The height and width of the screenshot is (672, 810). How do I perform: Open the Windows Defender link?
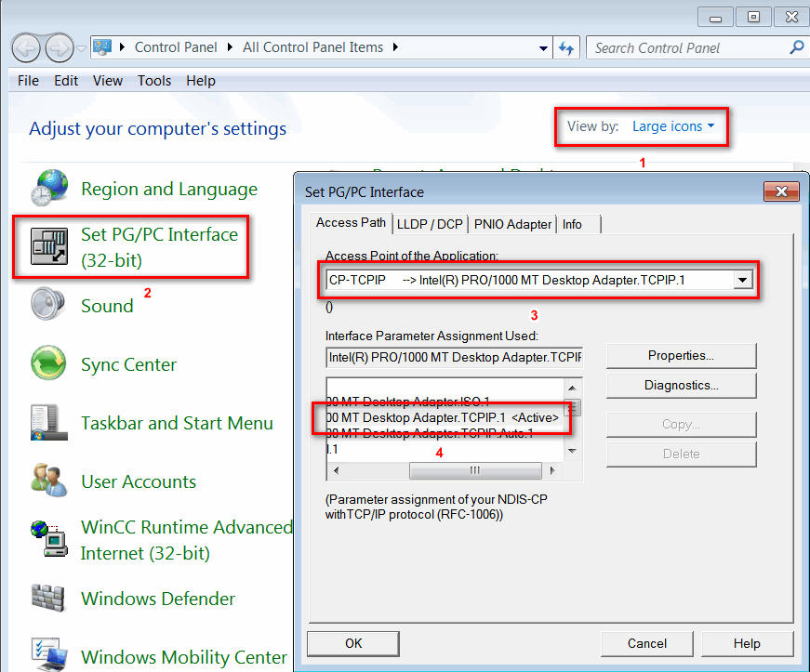[158, 599]
